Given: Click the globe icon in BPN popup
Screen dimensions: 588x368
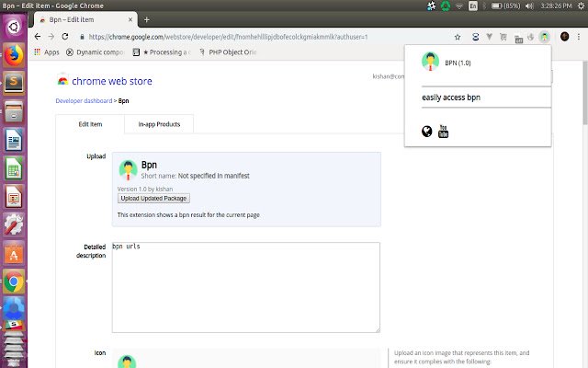Looking at the screenshot, I should pos(426,131).
